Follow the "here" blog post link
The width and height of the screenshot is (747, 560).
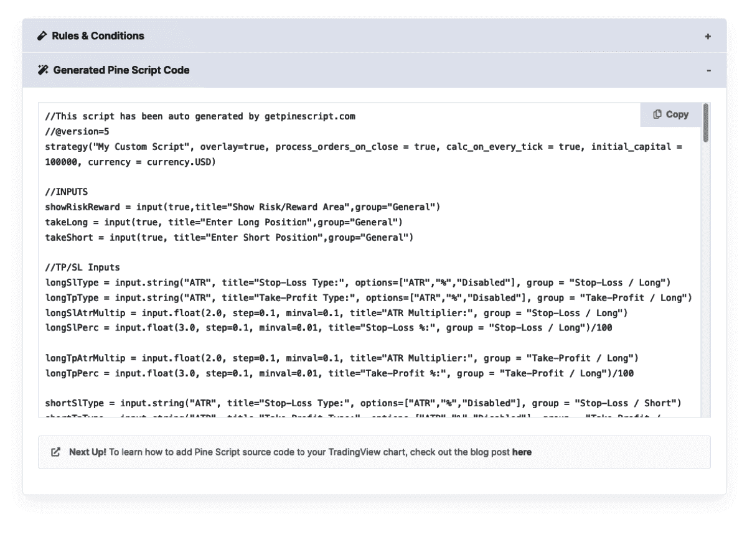click(x=522, y=452)
